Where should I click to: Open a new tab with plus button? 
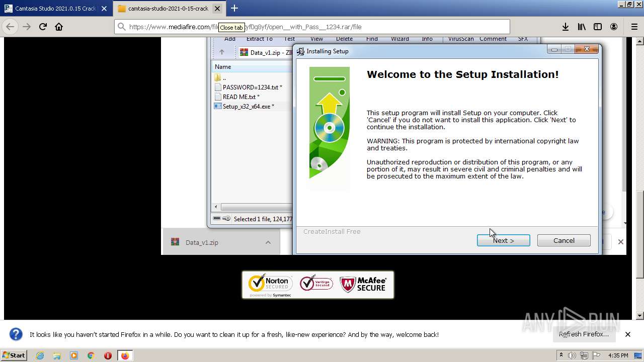tap(234, 8)
